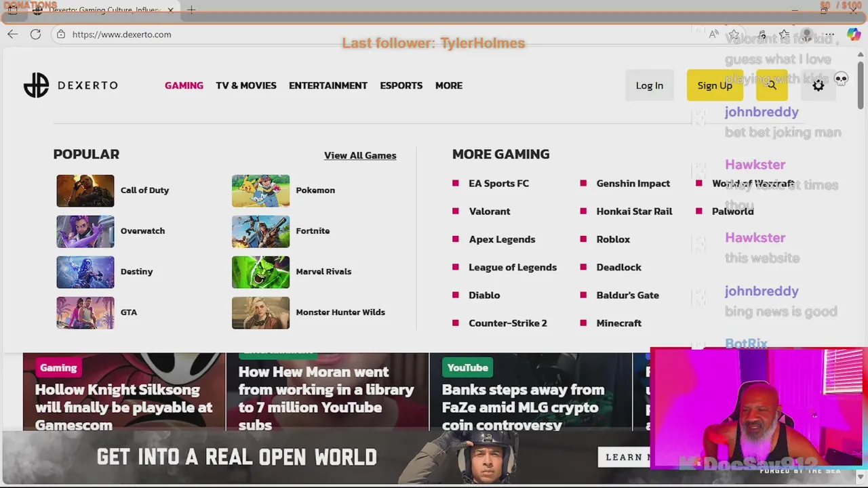This screenshot has height=488, width=868.
Task: Open Baldur's Gate link
Action: tap(627, 295)
